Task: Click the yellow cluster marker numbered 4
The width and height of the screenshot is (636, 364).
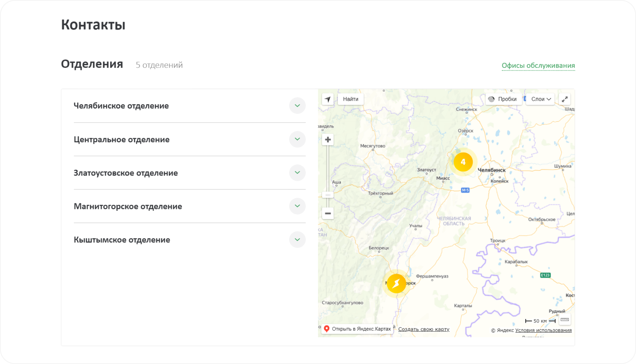Action: 463,162
